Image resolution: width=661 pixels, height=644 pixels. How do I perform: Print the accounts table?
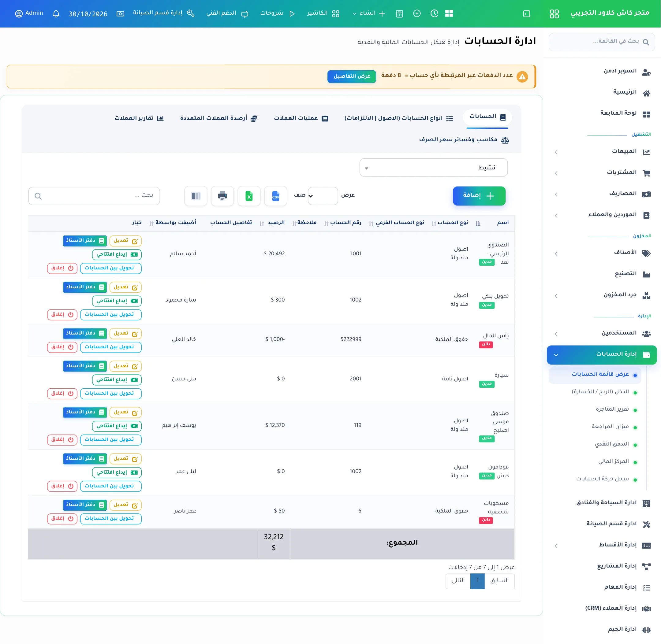coord(222,196)
